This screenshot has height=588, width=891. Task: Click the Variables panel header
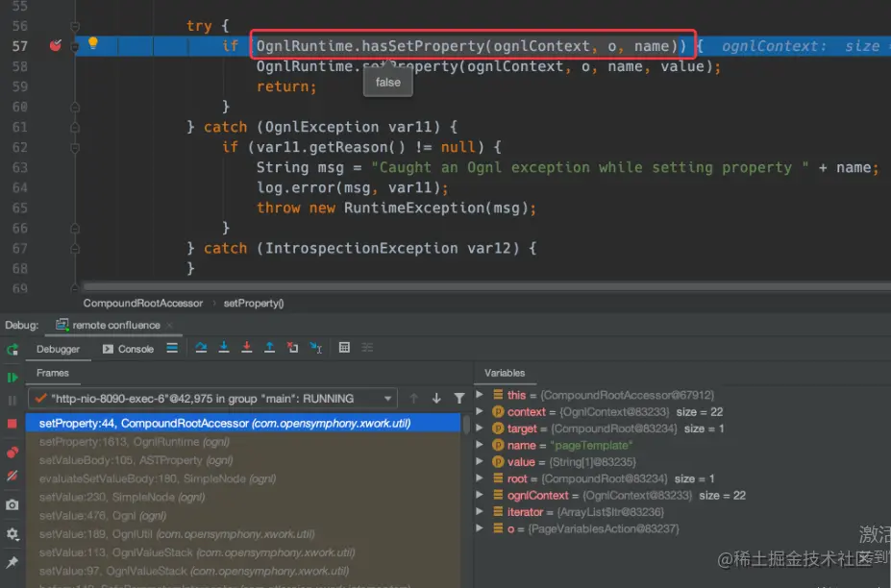(505, 373)
